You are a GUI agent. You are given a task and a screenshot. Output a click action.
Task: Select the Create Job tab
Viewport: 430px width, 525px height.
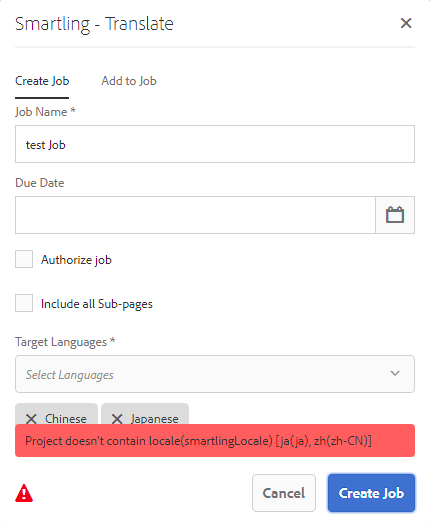[x=42, y=81]
